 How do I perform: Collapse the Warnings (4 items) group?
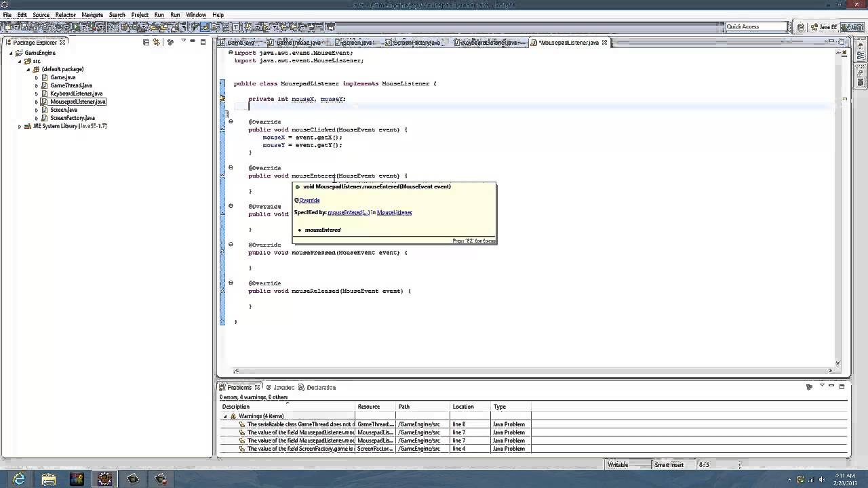click(x=225, y=416)
